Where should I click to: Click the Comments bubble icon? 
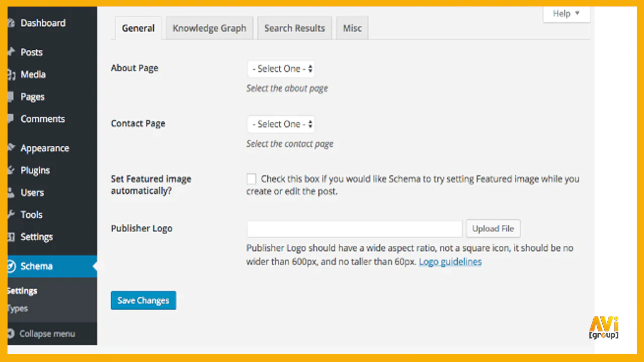click(11, 119)
